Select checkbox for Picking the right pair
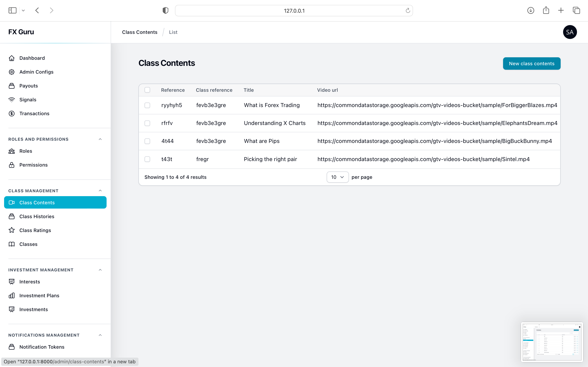Viewport: 588px width, 367px height. 147,159
